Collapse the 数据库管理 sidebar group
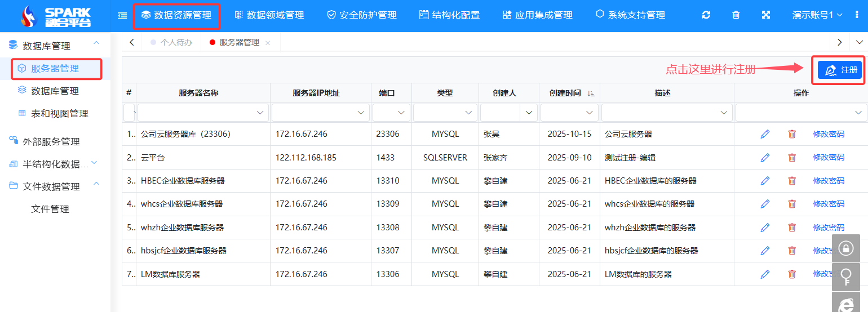Image resolution: width=868 pixels, height=312 pixels. tap(96, 43)
